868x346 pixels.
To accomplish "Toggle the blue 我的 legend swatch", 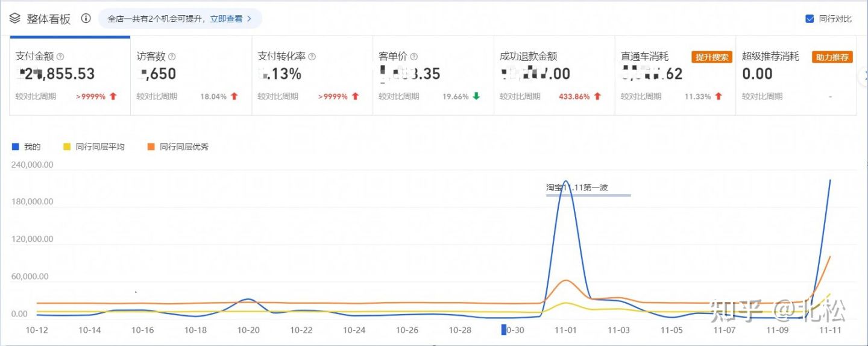I will pyautogui.click(x=16, y=146).
